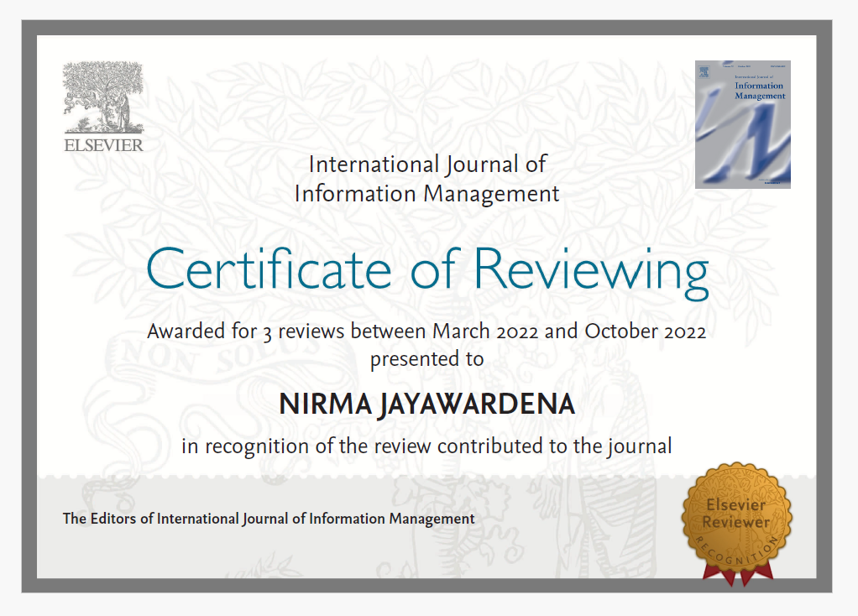Click 'in recognition of the review contributed' line
The width and height of the screenshot is (858, 616).
(x=426, y=446)
